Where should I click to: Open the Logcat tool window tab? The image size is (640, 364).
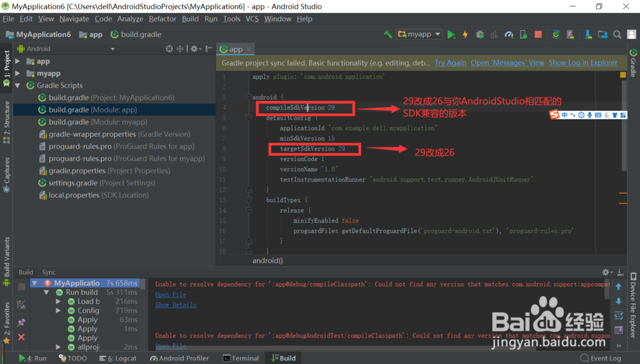(x=118, y=358)
